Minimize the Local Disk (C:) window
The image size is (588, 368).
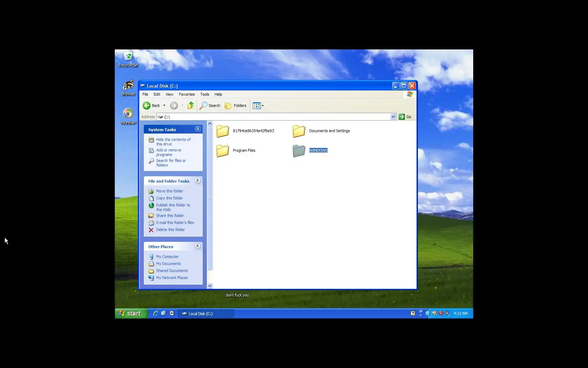396,86
